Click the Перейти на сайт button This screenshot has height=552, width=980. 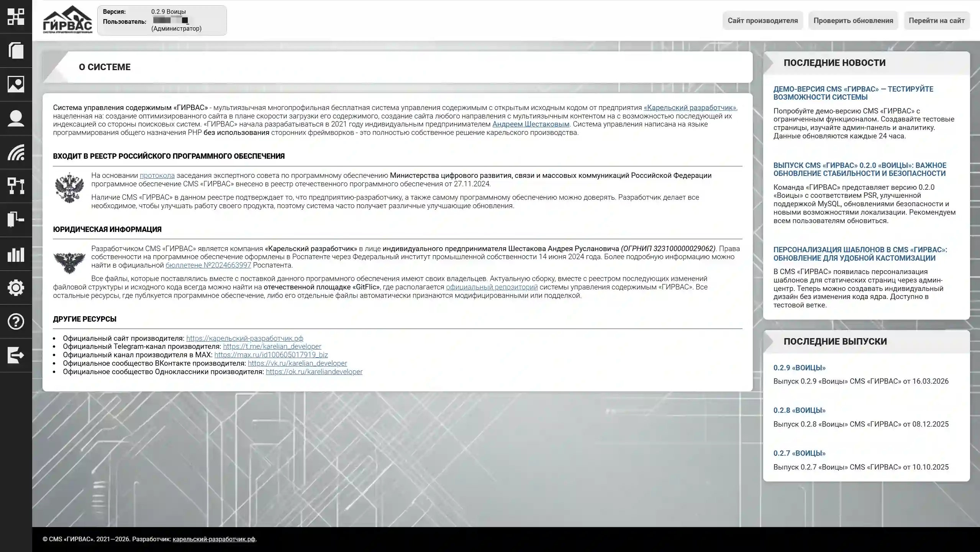click(x=936, y=21)
